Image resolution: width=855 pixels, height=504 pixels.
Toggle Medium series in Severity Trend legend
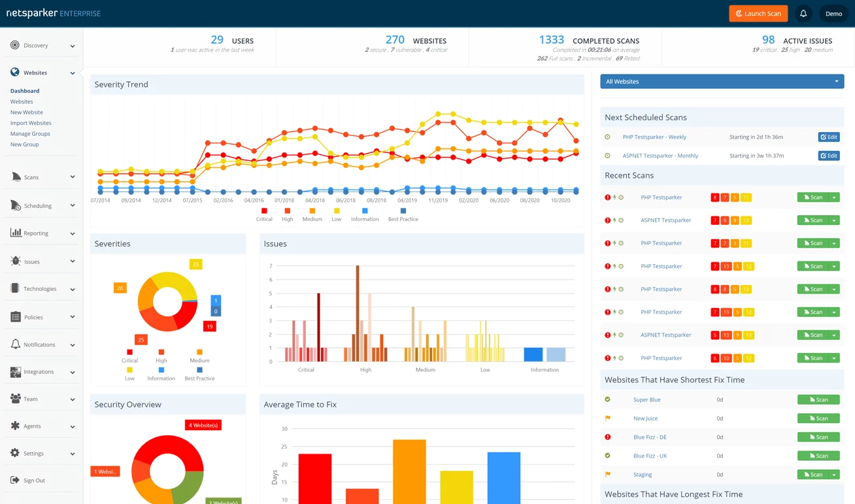[x=312, y=214]
